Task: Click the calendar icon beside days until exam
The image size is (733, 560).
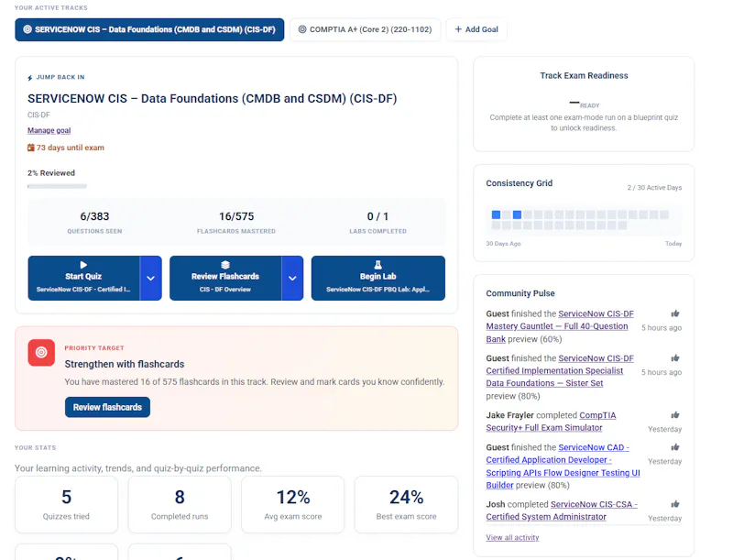Action: pyautogui.click(x=31, y=148)
